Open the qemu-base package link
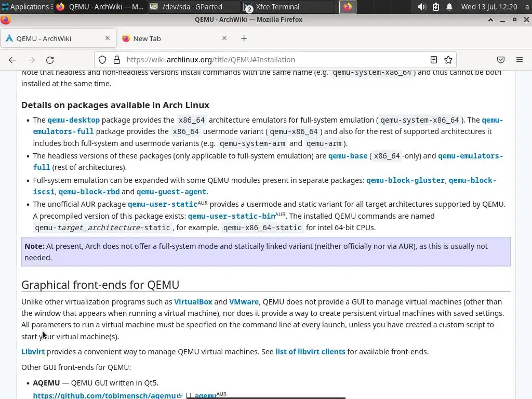Viewport: 532px width, 399px height. 348,156
